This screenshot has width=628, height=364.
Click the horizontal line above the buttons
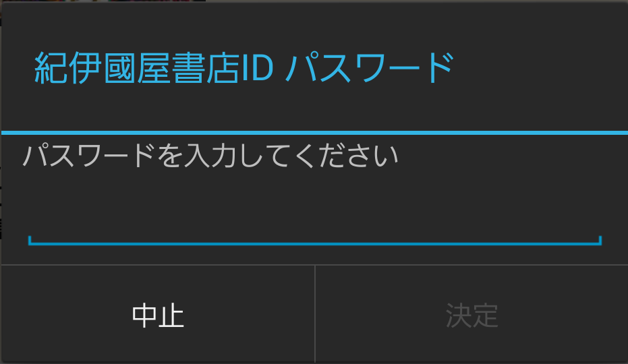tap(314, 265)
